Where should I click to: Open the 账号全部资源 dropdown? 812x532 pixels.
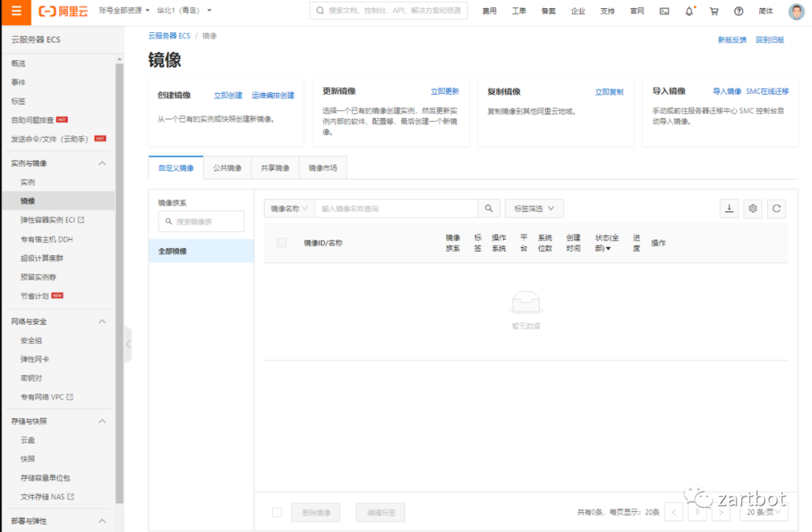click(124, 11)
